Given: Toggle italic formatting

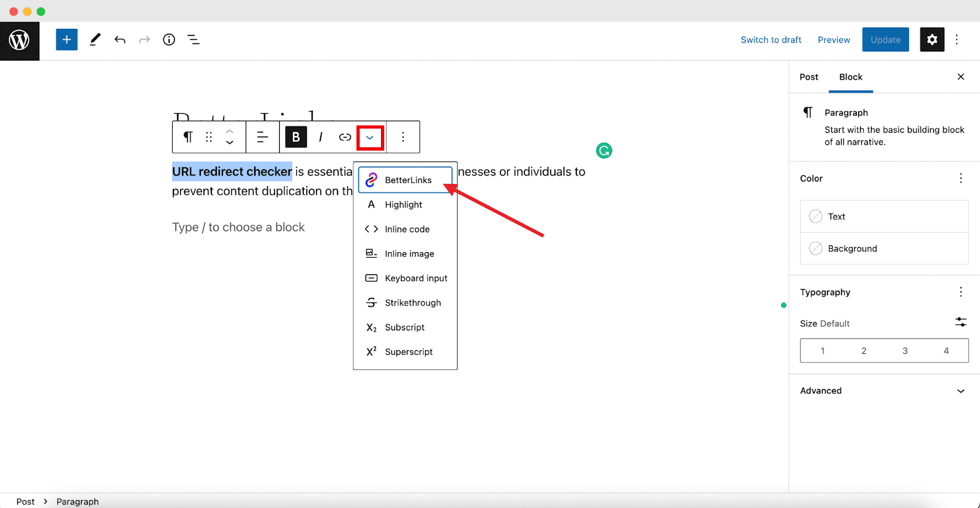Looking at the screenshot, I should pos(320,137).
